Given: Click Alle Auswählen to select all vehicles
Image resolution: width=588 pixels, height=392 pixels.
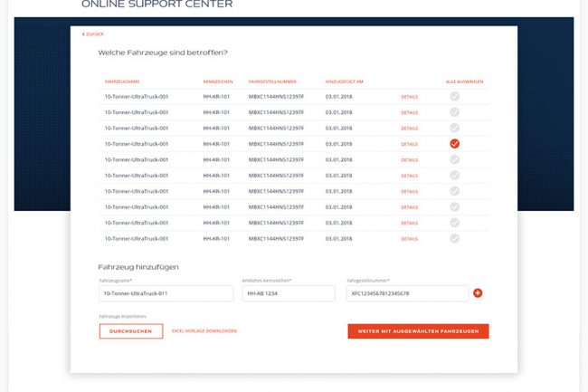Looking at the screenshot, I should [x=464, y=81].
